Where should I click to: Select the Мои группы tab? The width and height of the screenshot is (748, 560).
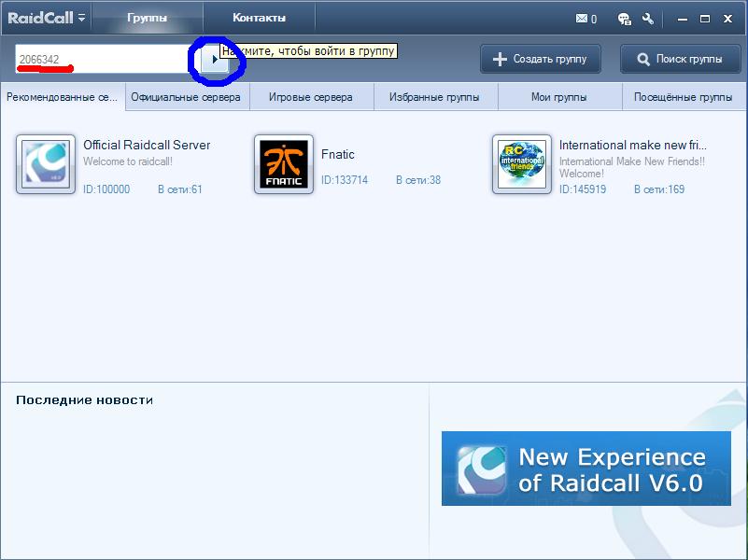559,97
